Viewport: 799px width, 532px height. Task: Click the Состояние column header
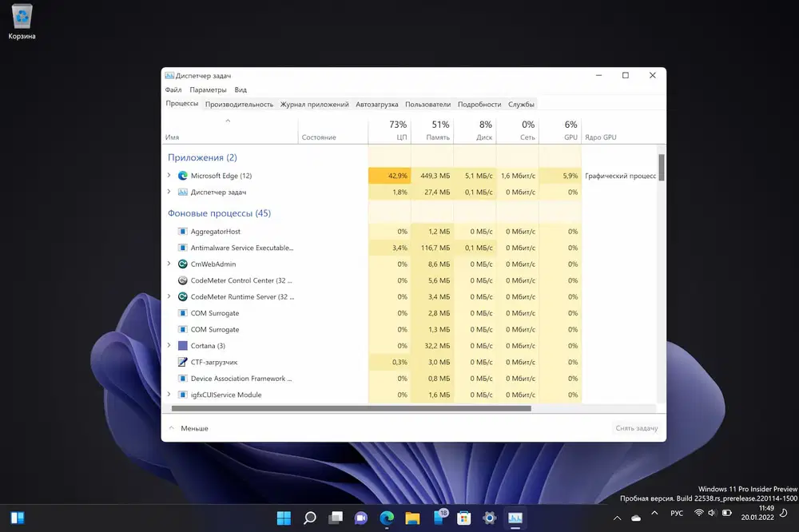(333, 130)
